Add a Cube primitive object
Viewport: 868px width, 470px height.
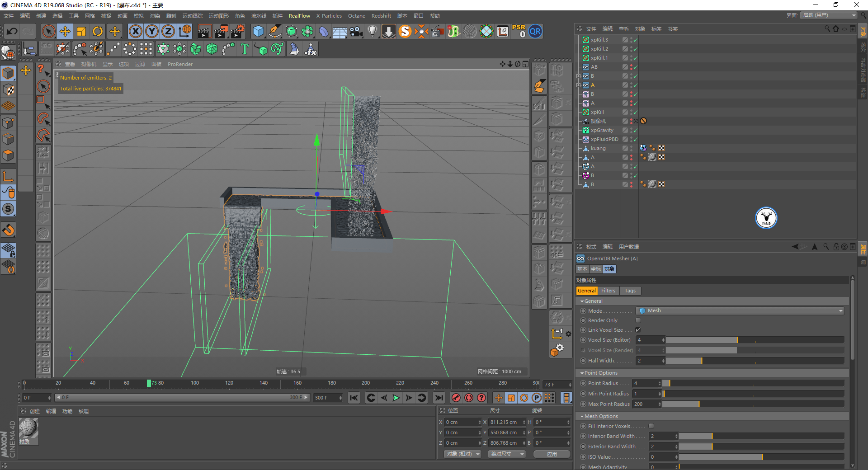click(x=258, y=32)
